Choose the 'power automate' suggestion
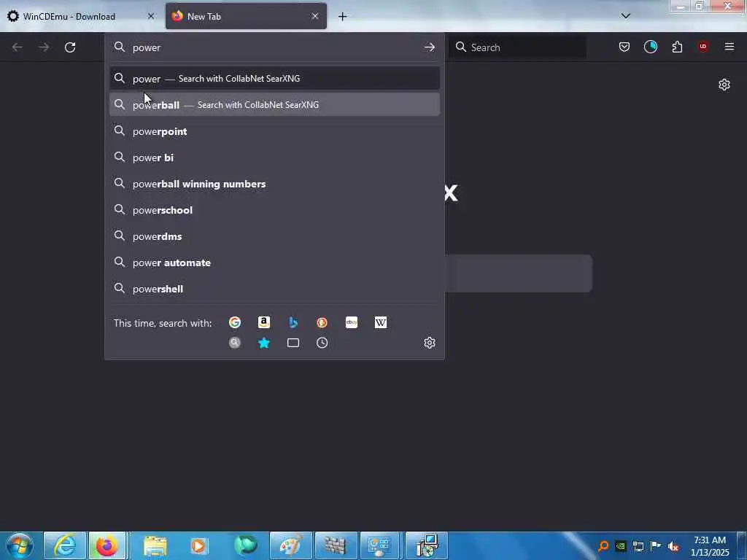This screenshot has width=747, height=560. click(x=274, y=262)
